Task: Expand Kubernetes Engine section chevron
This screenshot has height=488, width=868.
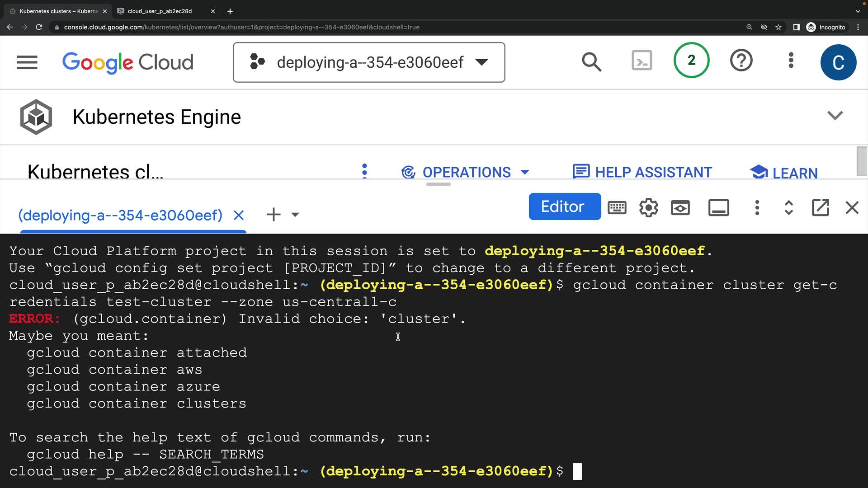Action: click(835, 116)
